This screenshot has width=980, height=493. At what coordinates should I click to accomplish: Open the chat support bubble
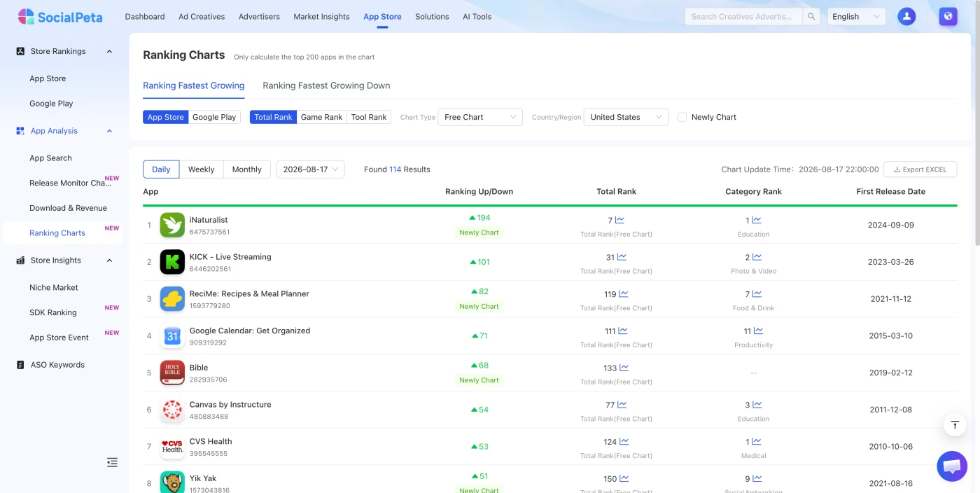[952, 466]
